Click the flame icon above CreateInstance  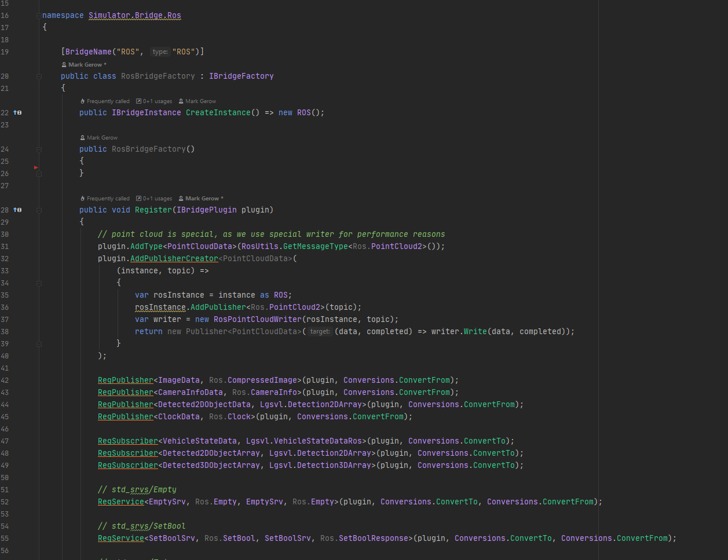82,101
